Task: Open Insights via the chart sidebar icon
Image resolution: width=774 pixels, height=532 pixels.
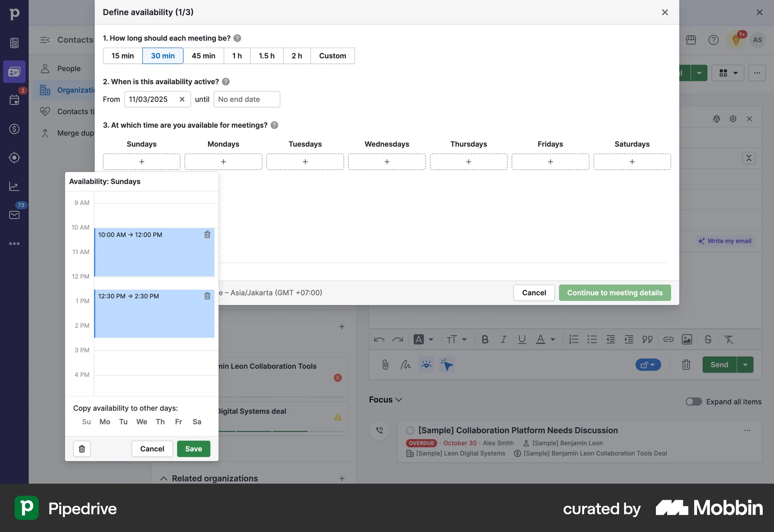Action: [x=15, y=186]
